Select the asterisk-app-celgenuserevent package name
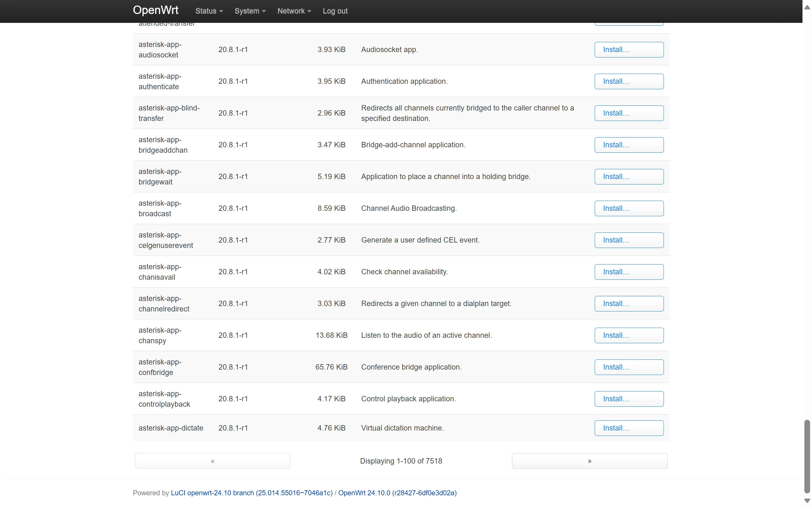 [166, 240]
